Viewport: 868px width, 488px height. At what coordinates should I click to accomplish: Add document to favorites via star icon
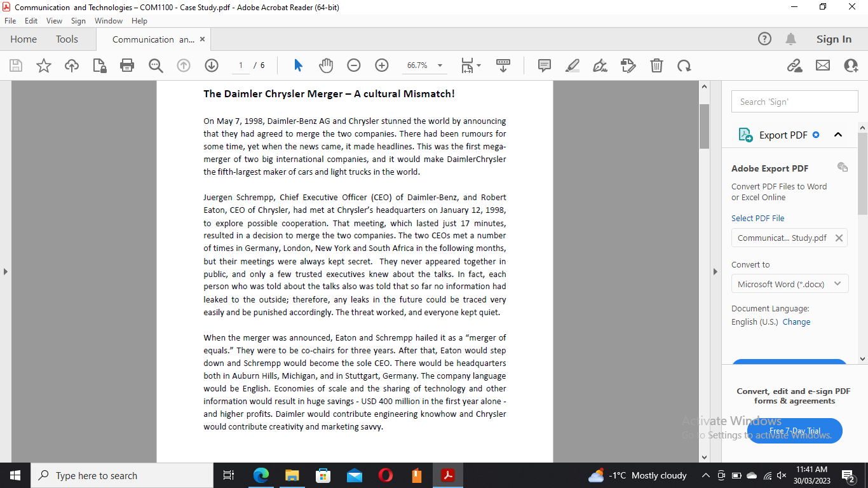43,65
